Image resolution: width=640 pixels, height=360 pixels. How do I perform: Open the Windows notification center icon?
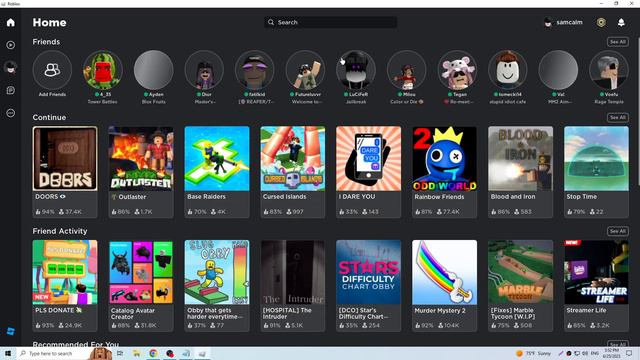629,353
